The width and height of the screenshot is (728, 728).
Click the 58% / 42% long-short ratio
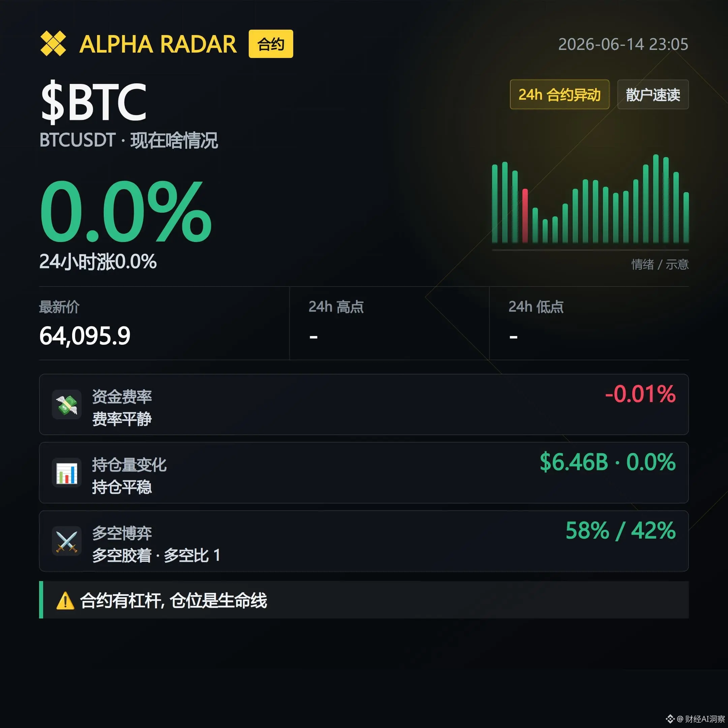click(620, 530)
